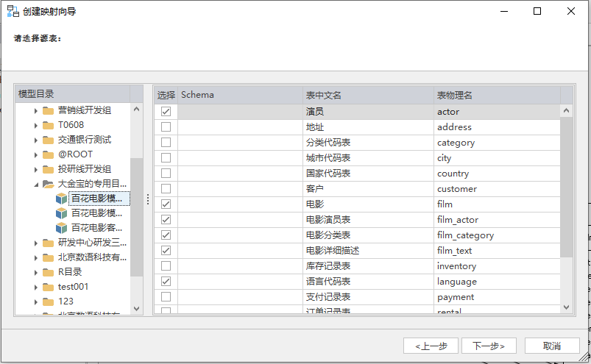Select the 电影详细描述 table name cell

(368, 250)
